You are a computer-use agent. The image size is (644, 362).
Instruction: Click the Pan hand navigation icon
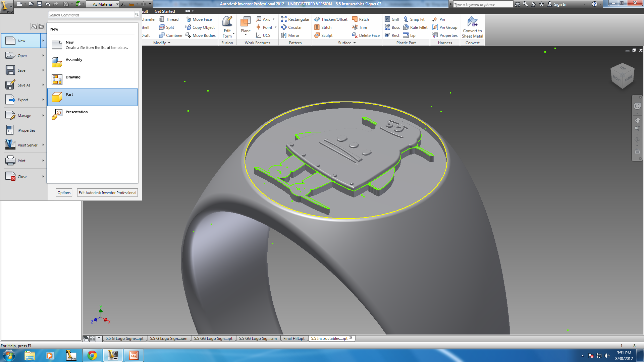637,120
